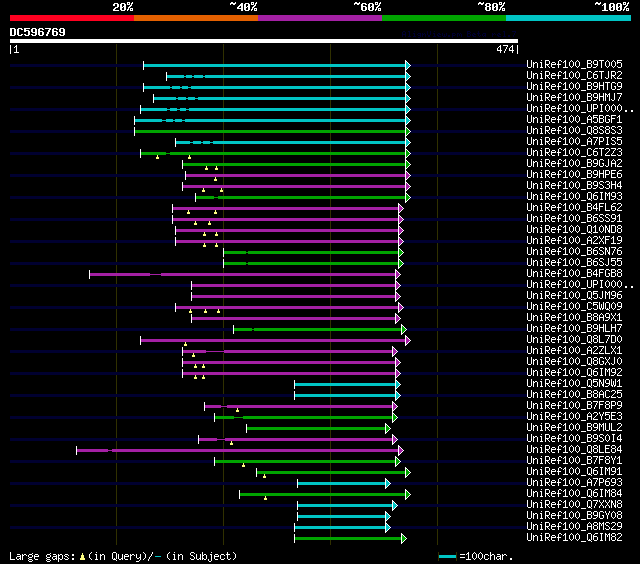Select the UniRef100_Q8LE84 label
Viewport: 640px width, 564px height.
pyautogui.click(x=574, y=450)
